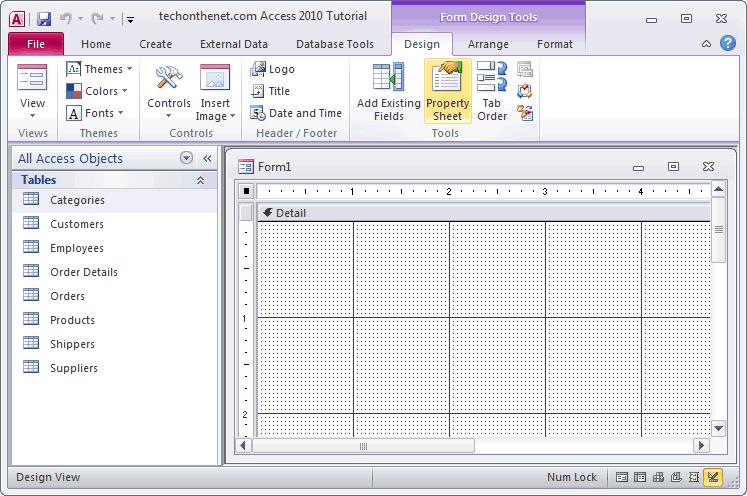
Task: Click the horizontal scrollbar right arrow
Action: click(x=701, y=446)
